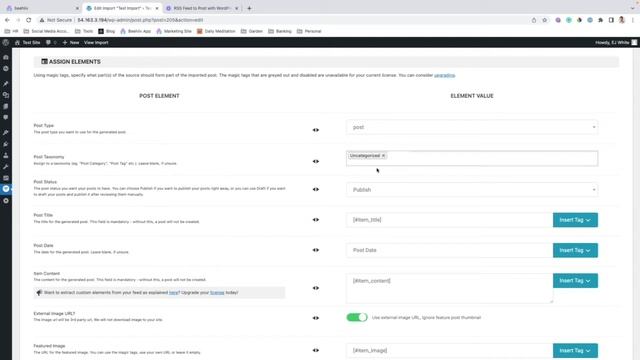This screenshot has height=360, width=640.
Task: Open the Marketing Site bookmark
Action: (x=174, y=31)
